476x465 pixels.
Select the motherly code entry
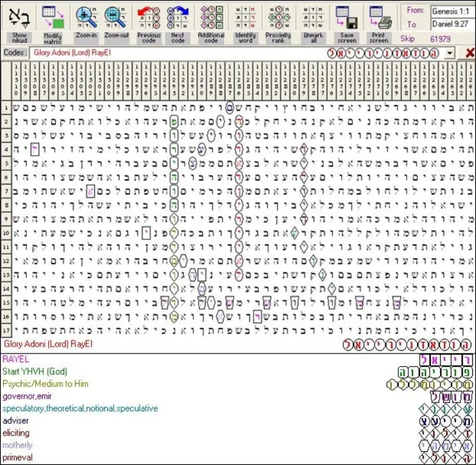click(x=17, y=445)
